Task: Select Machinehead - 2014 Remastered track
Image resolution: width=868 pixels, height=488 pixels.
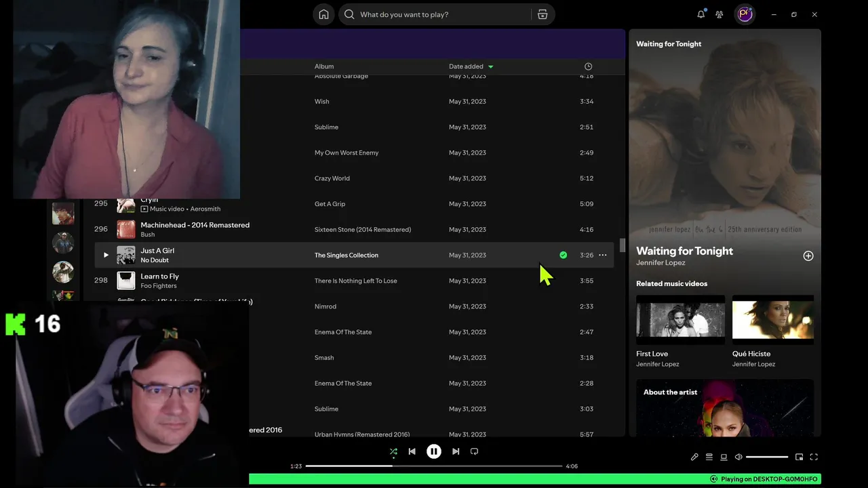Action: (195, 225)
